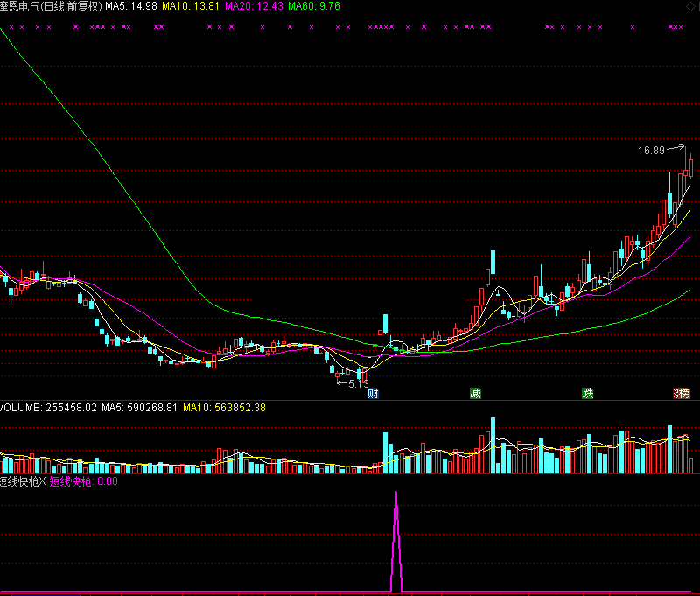This screenshot has height=596, width=700.
Task: Click the 短线快枪X indicator name
Action: click(x=23, y=481)
